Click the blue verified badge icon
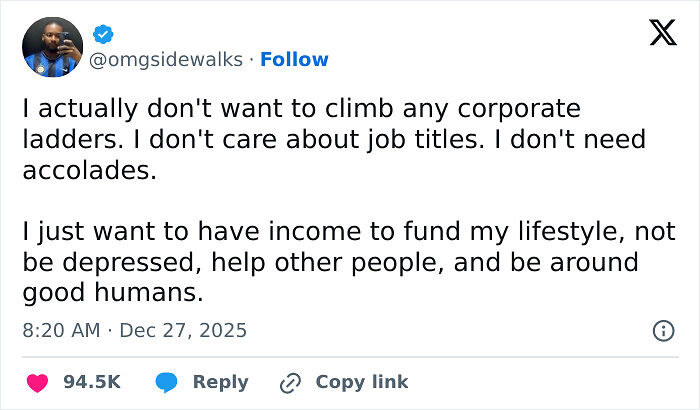This screenshot has height=410, width=700. pos(103,34)
